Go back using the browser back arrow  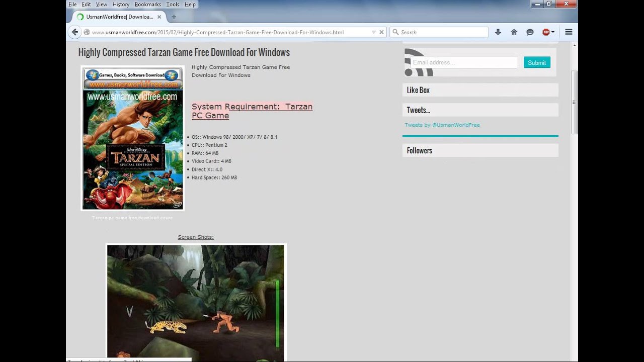click(74, 32)
